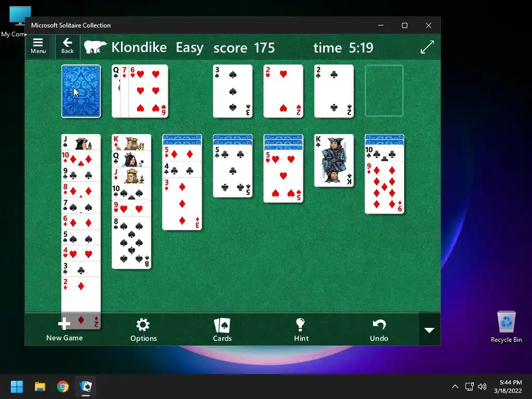Close the Solitaire Collection window

(429, 25)
